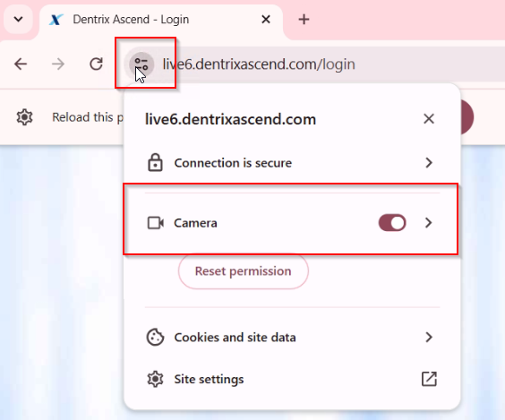Open the Site settings entry

click(x=292, y=379)
